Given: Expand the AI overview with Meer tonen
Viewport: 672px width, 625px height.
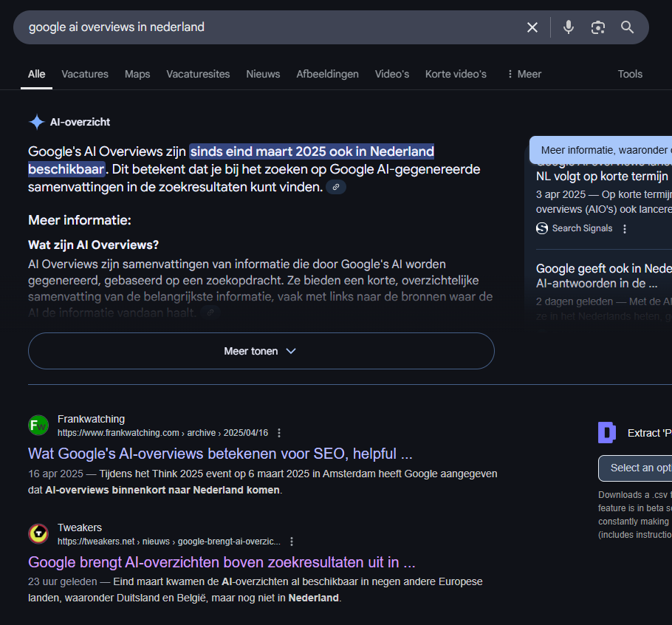Looking at the screenshot, I should click(x=261, y=351).
